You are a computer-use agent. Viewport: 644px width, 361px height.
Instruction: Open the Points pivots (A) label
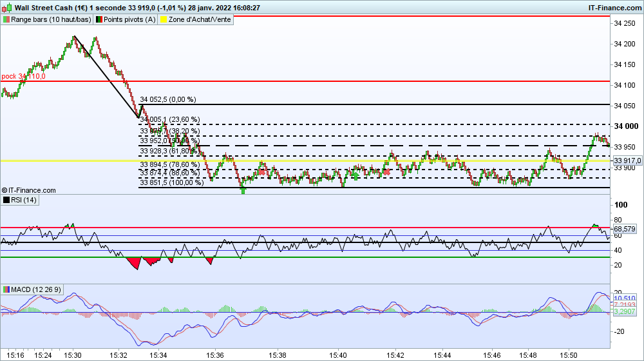pyautogui.click(x=129, y=19)
